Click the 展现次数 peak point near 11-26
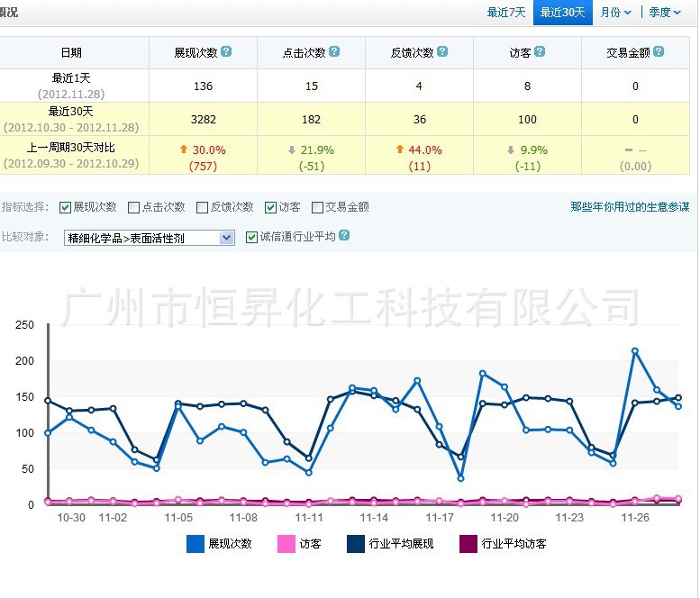The height and width of the screenshot is (598, 700). [x=635, y=351]
